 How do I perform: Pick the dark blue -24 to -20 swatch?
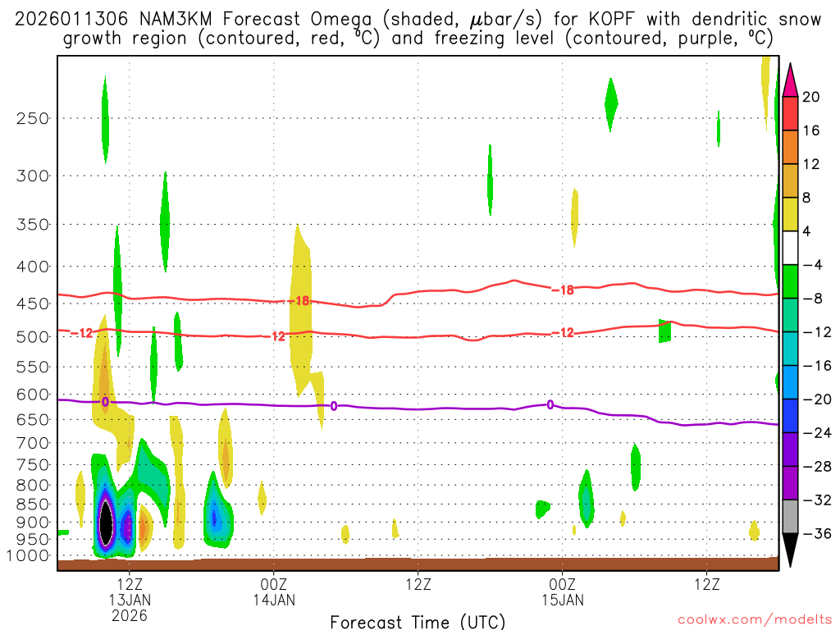point(790,416)
